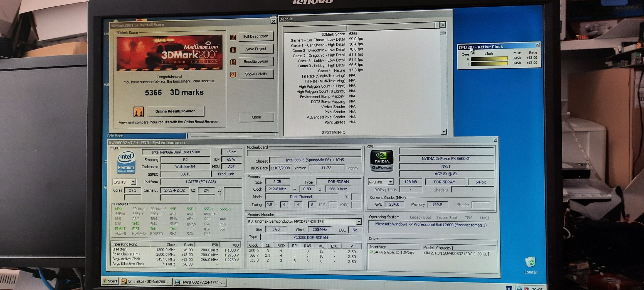Click the Intel Pentium logo
The width and height of the screenshot is (644, 290).
[x=126, y=162]
